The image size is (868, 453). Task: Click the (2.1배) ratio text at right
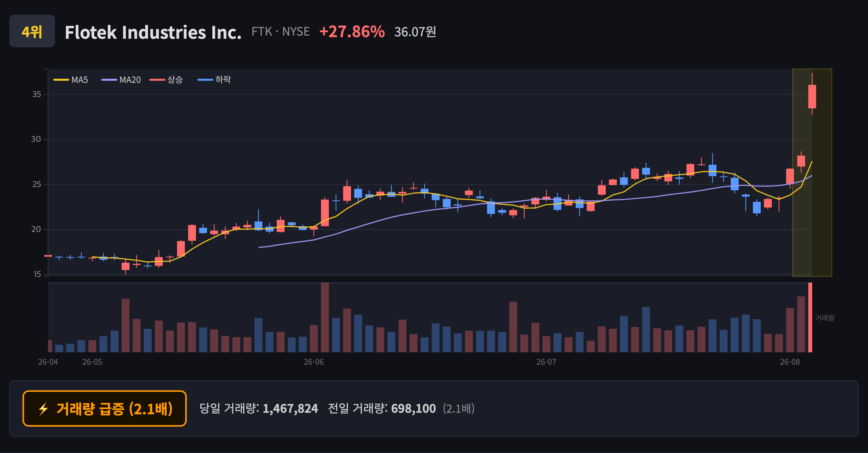click(x=459, y=408)
